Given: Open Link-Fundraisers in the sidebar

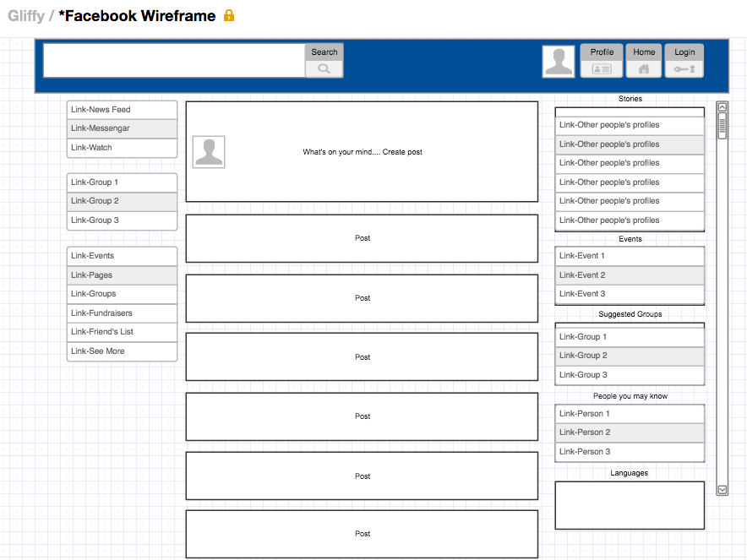Looking at the screenshot, I should coord(122,313).
